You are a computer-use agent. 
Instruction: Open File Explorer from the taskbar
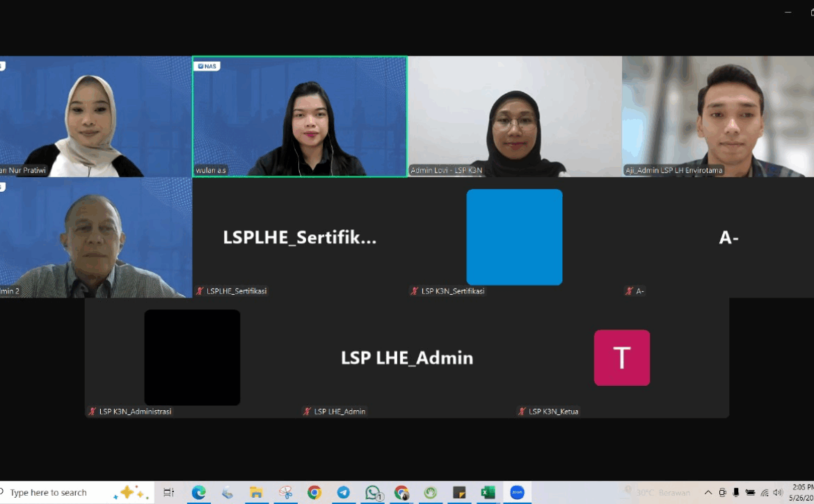[x=256, y=493]
